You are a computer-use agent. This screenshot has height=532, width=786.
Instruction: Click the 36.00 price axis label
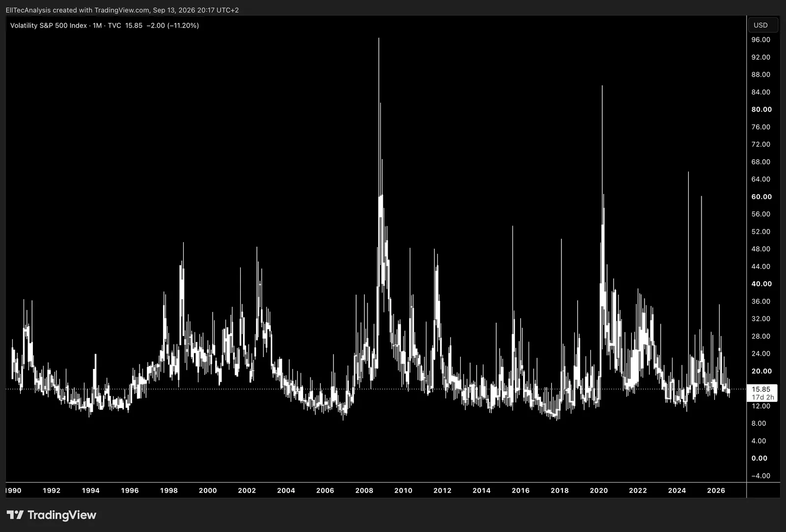tap(760, 302)
